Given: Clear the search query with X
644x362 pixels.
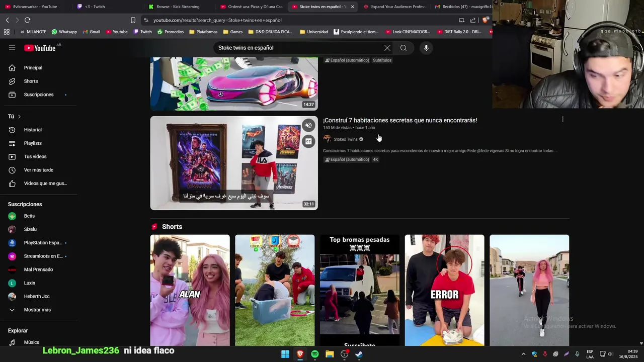Looking at the screenshot, I should click(x=387, y=48).
